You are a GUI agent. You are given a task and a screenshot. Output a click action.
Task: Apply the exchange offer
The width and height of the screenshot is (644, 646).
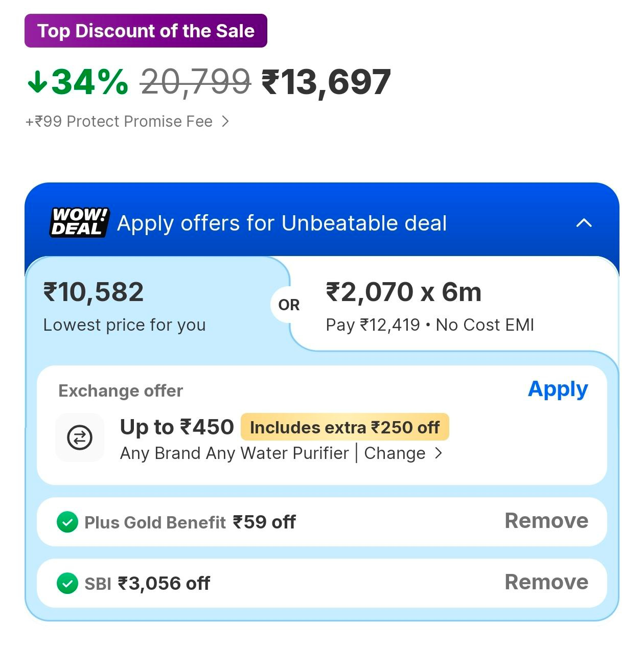[x=558, y=389]
